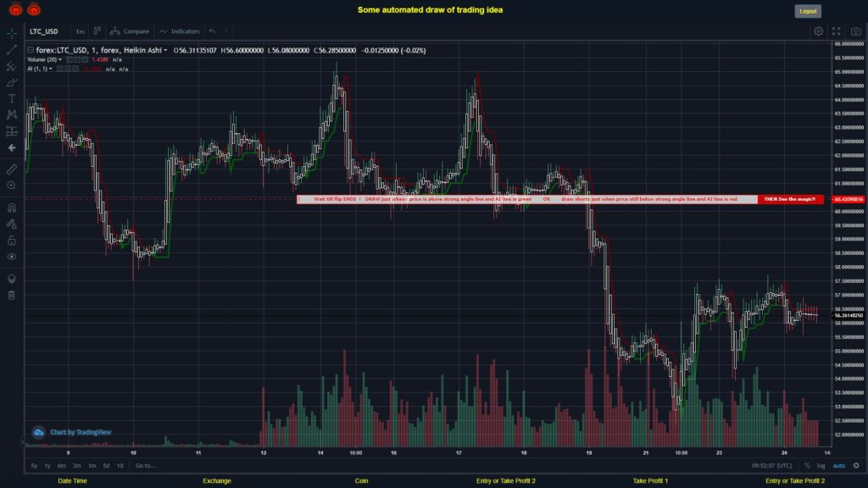Remove the Volume indicator from legend
Image resolution: width=868 pixels, height=488 pixels.
[x=85, y=60]
